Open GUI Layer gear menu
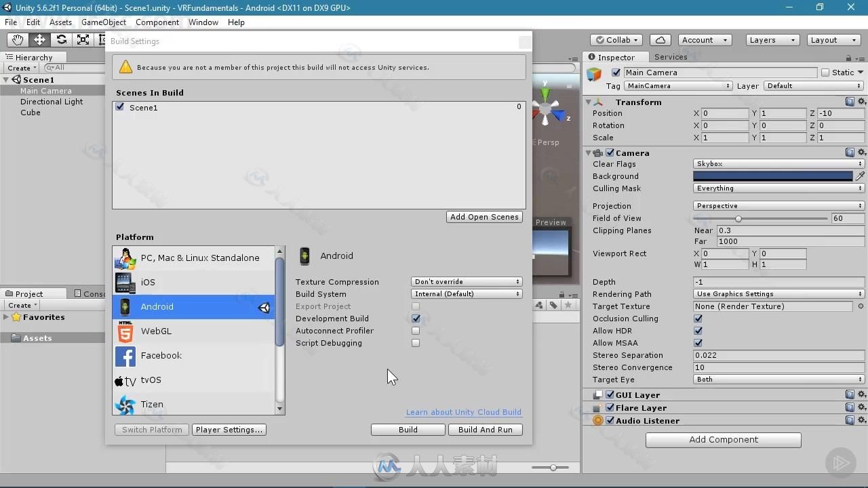The image size is (868, 488). (862, 394)
